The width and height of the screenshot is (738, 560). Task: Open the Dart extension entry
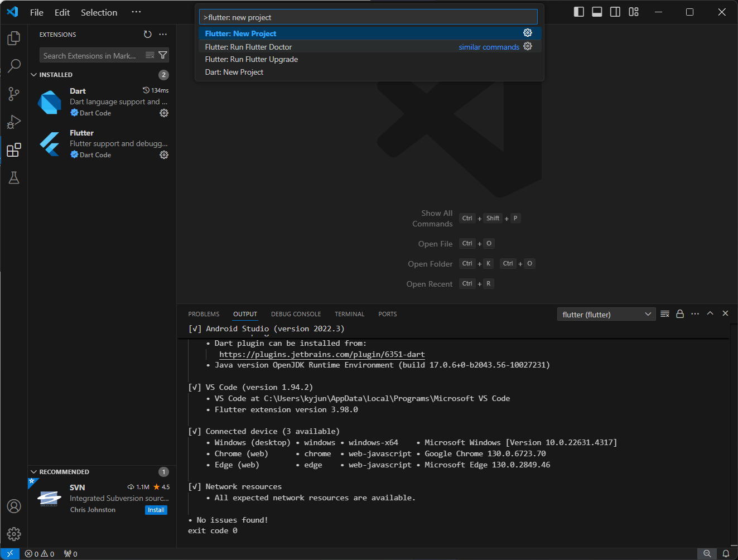[102, 102]
